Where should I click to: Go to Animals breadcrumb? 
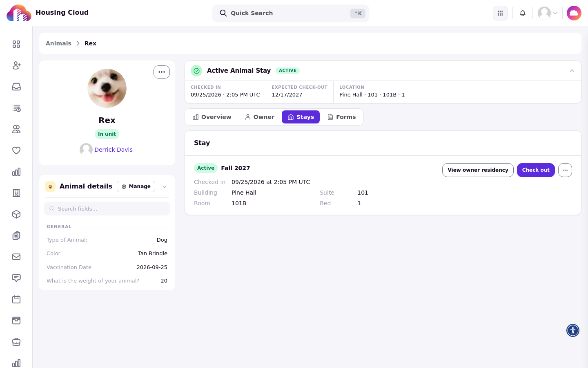point(58,43)
